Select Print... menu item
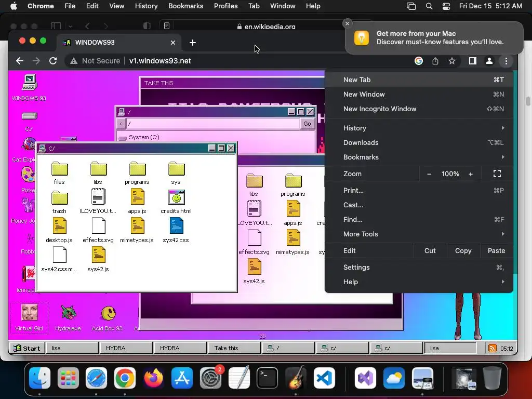532x399 pixels. pyautogui.click(x=419, y=190)
